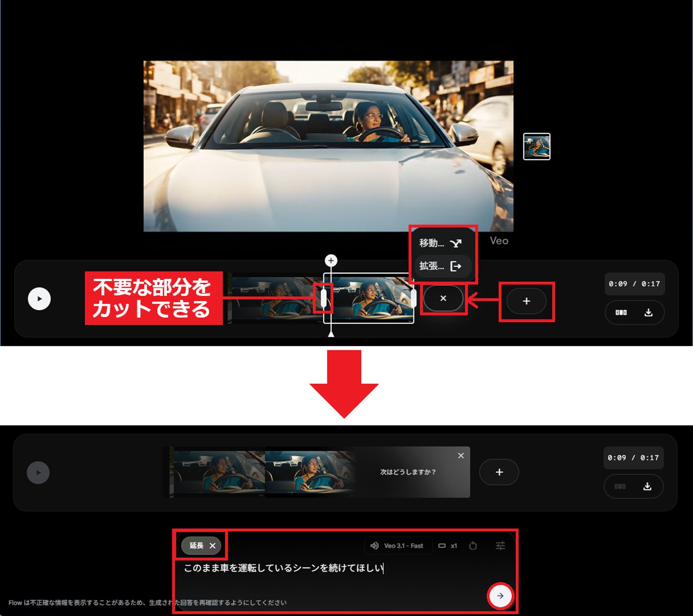Click the × button to delete the clip

coord(443,299)
